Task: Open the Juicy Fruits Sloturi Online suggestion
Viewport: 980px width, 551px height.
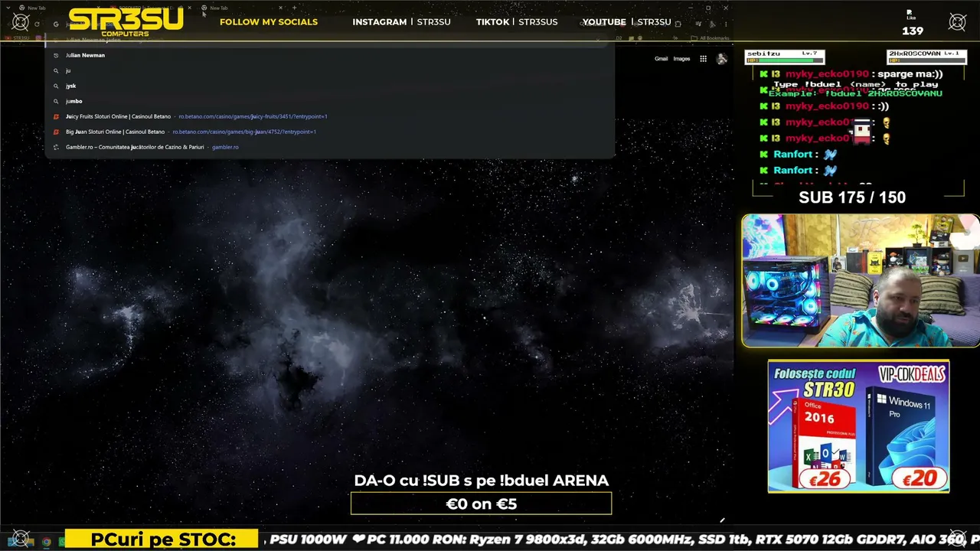Action: (329, 116)
